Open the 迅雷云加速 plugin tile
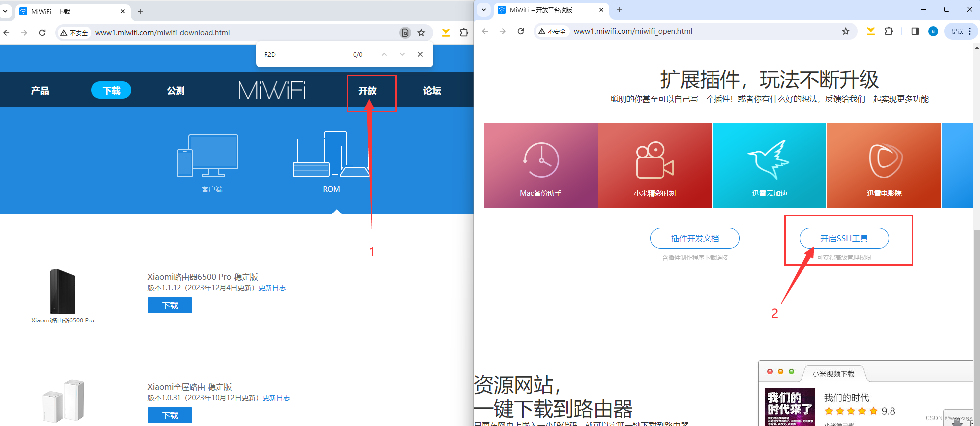The image size is (980, 426). point(770,166)
